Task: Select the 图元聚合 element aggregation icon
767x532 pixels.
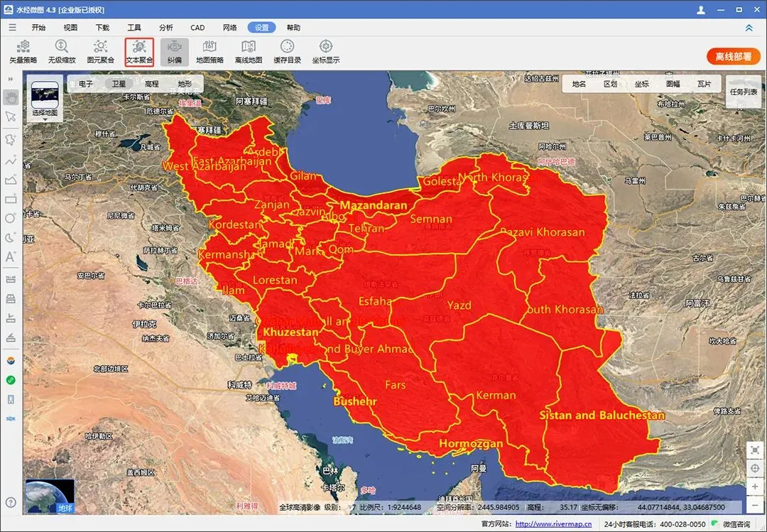Action: pyautogui.click(x=100, y=52)
